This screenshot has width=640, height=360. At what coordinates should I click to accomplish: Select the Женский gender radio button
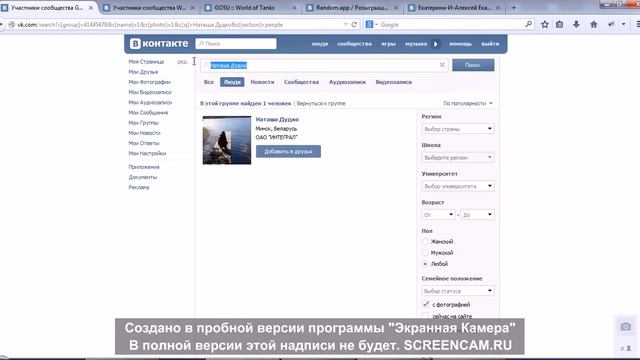pos(425,242)
